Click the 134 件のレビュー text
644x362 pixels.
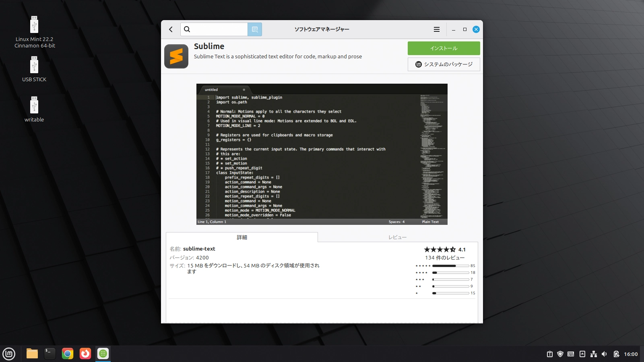tap(445, 258)
